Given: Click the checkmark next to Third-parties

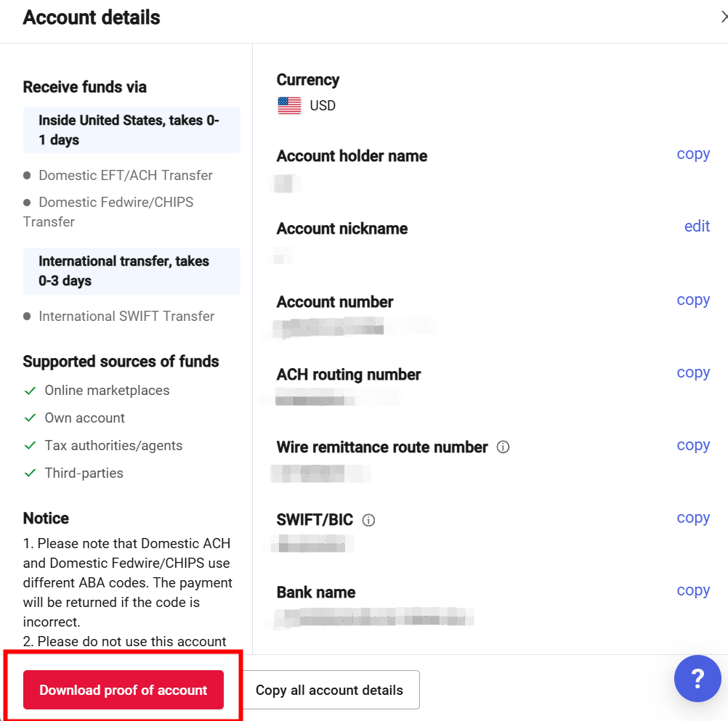Looking at the screenshot, I should (31, 473).
